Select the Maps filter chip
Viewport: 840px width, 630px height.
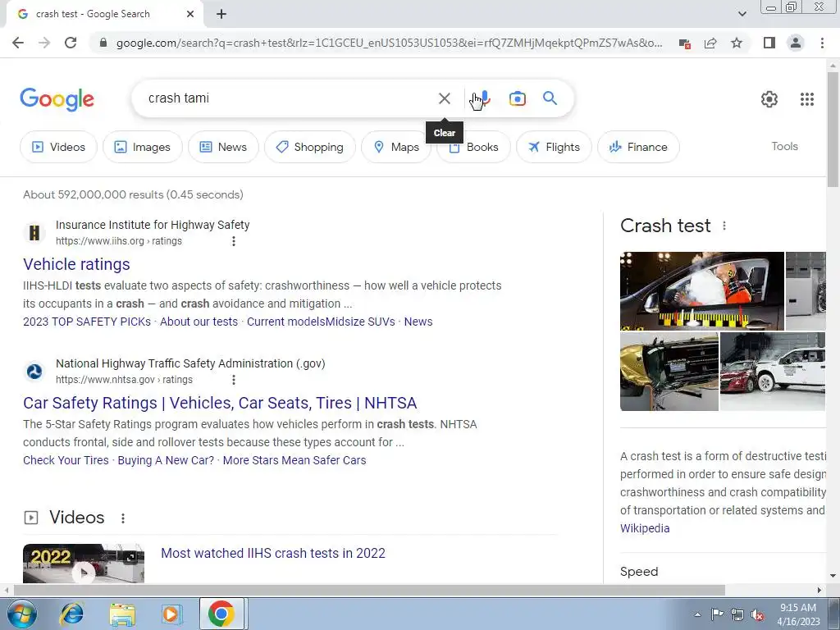tap(396, 147)
